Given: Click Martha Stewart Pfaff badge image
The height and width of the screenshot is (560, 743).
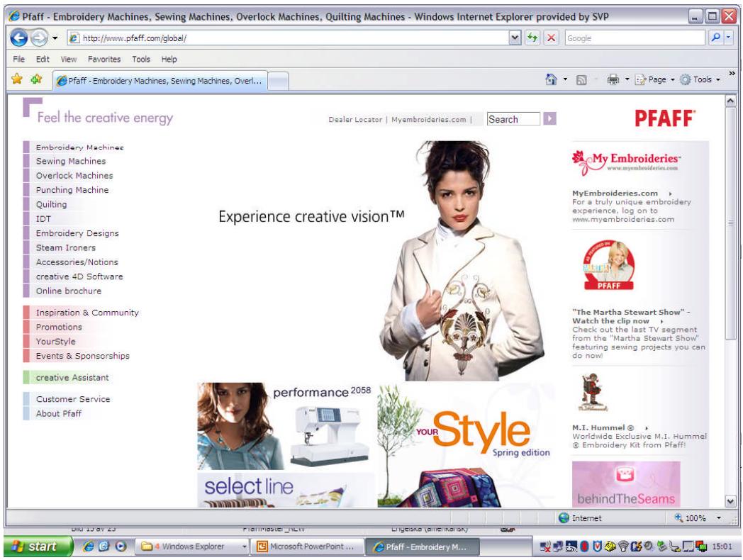Looking at the screenshot, I should (608, 264).
